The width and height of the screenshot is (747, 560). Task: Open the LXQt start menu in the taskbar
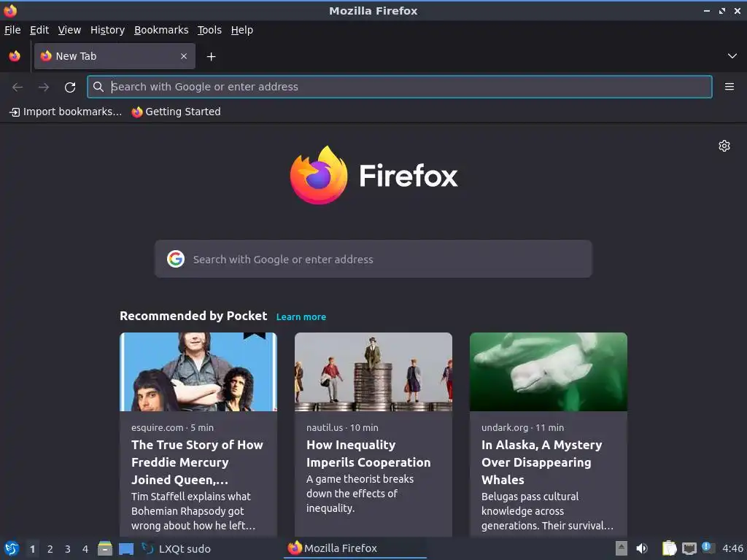12,548
